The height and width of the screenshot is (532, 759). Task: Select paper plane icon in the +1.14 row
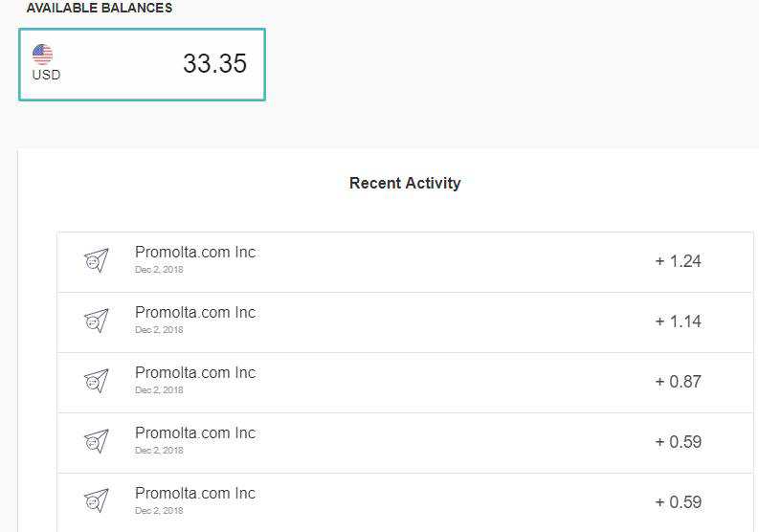(96, 321)
